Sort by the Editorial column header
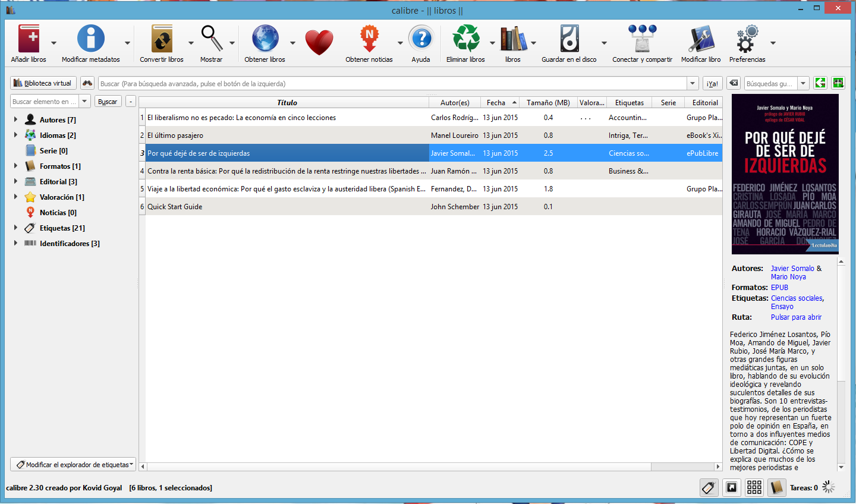Viewport: 856px width, 504px height. click(705, 103)
